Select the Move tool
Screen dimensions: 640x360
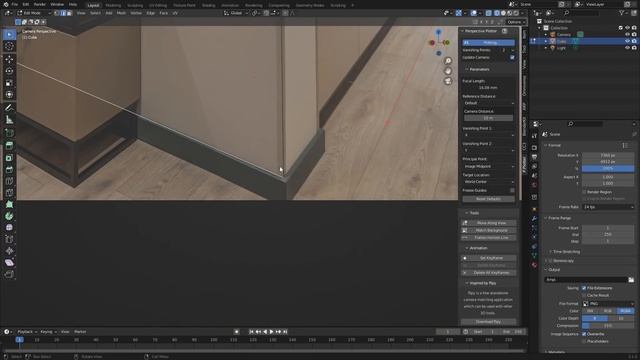pos(9,60)
